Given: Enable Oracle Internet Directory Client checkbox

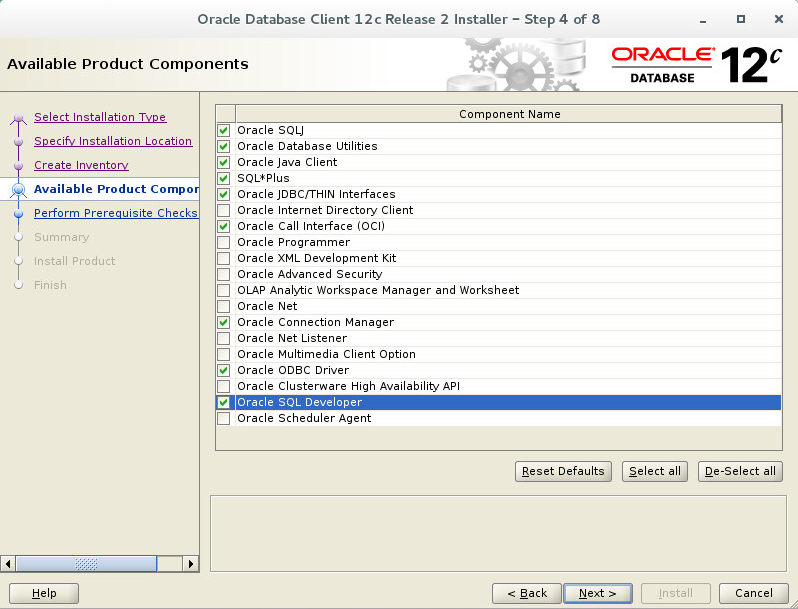Looking at the screenshot, I should click(223, 211).
